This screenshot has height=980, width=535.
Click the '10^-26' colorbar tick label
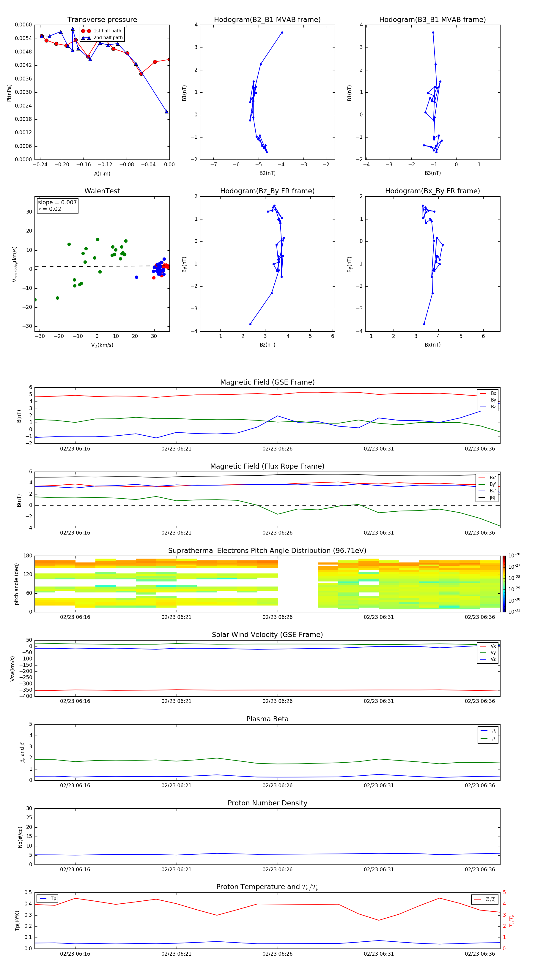point(514,555)
